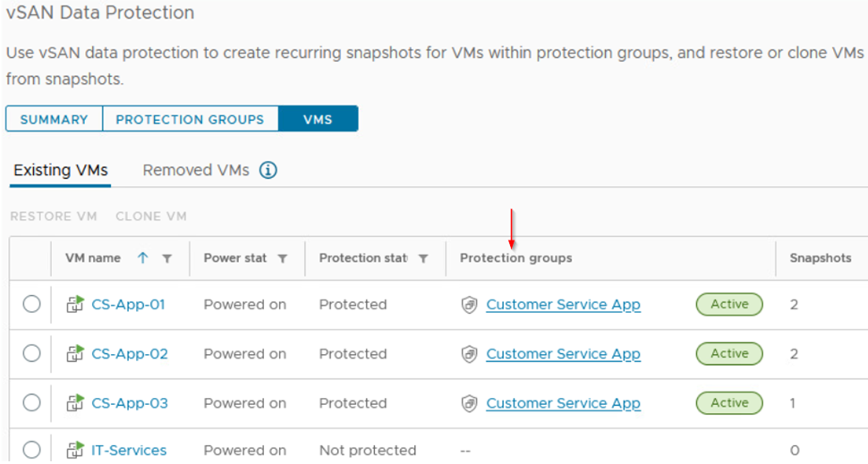Screen dimensions: 868x464
Task: Click the VM icon next to CS-App-02
Action: (75, 353)
